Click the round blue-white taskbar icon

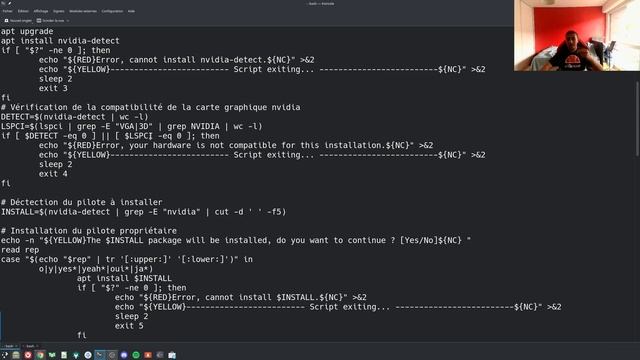tap(88, 355)
